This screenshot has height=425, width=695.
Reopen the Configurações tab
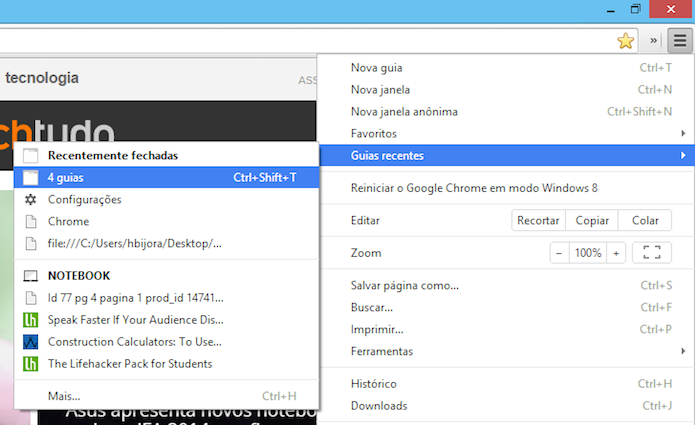pyautogui.click(x=166, y=199)
